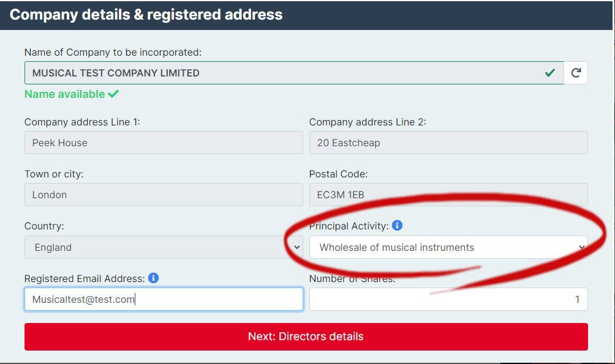The image size is (615, 364).
Task: Open the Principal Activity info tooltip
Action: pyautogui.click(x=398, y=225)
